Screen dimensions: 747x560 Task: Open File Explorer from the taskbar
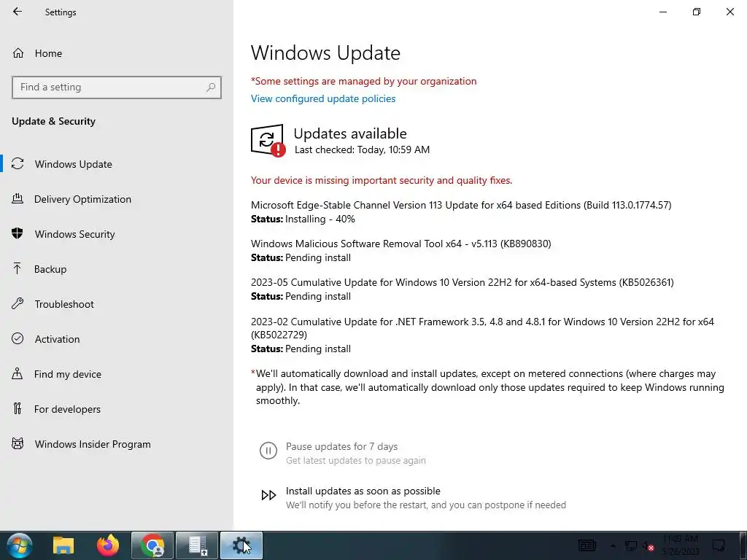(63, 545)
